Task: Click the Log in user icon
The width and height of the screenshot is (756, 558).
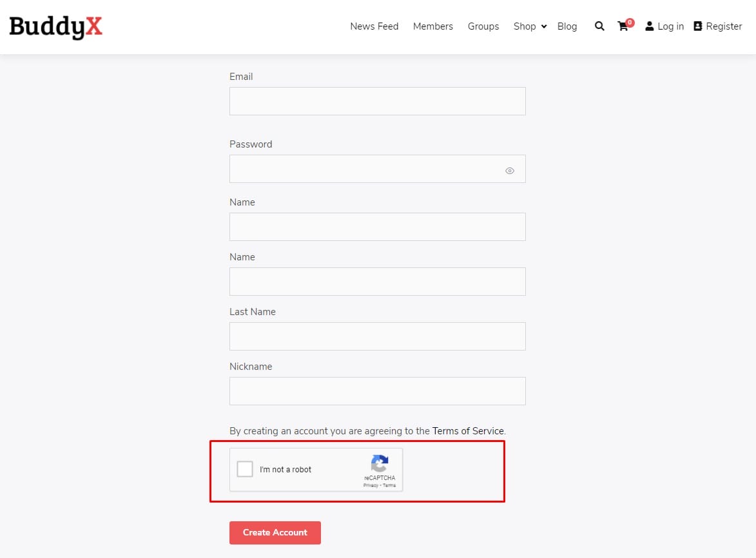Action: (x=649, y=26)
